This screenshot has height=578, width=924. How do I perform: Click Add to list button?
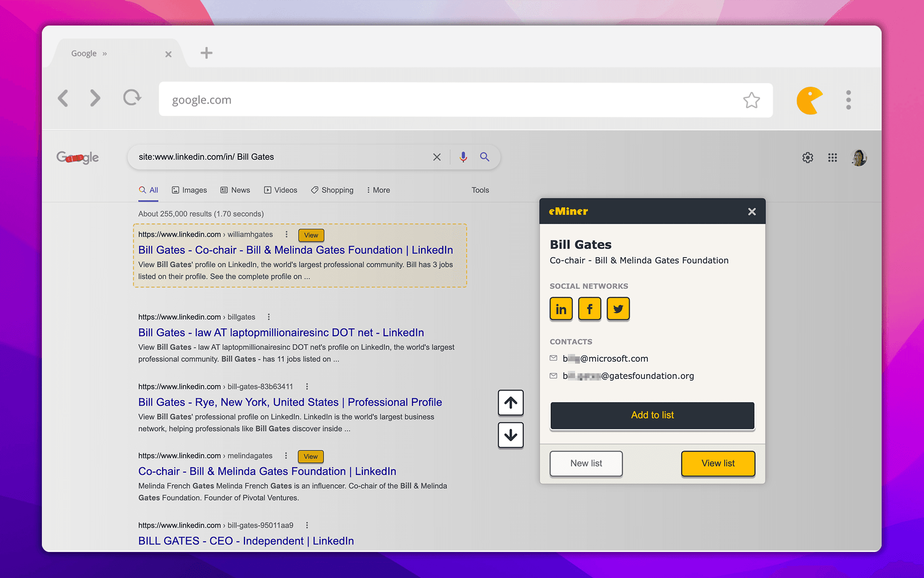652,415
